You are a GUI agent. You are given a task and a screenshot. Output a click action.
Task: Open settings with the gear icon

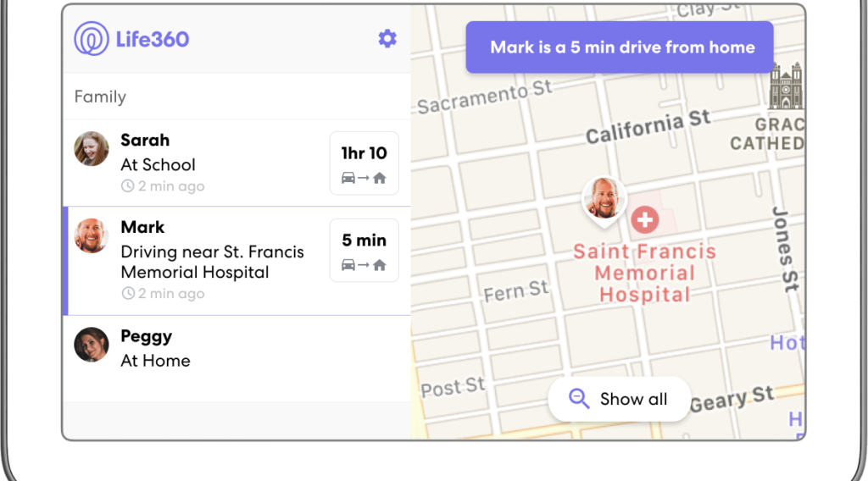387,39
